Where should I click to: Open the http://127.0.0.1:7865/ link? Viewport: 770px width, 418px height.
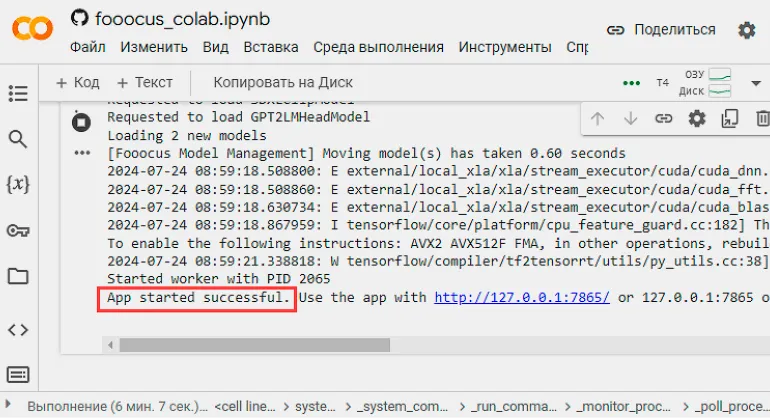tap(521, 298)
